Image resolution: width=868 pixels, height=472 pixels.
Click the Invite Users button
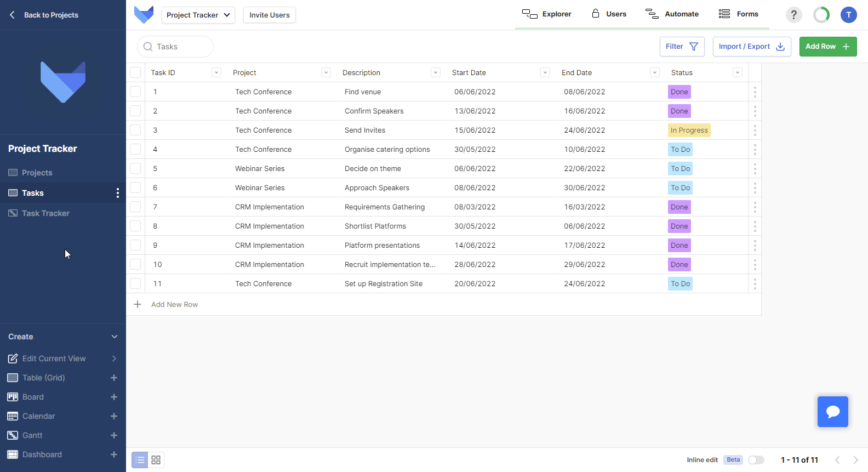coord(269,15)
